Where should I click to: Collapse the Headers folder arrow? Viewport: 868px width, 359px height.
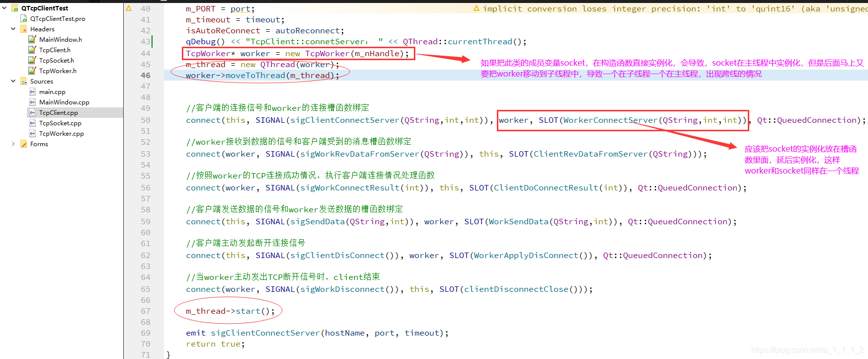[x=13, y=29]
